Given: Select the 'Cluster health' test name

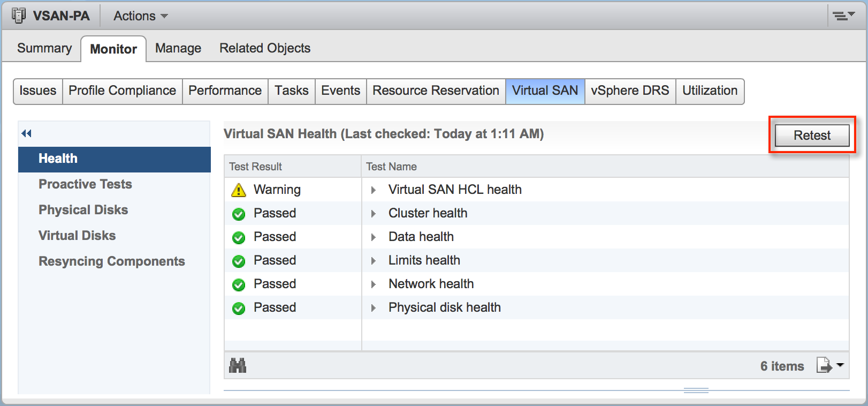Looking at the screenshot, I should tap(428, 213).
